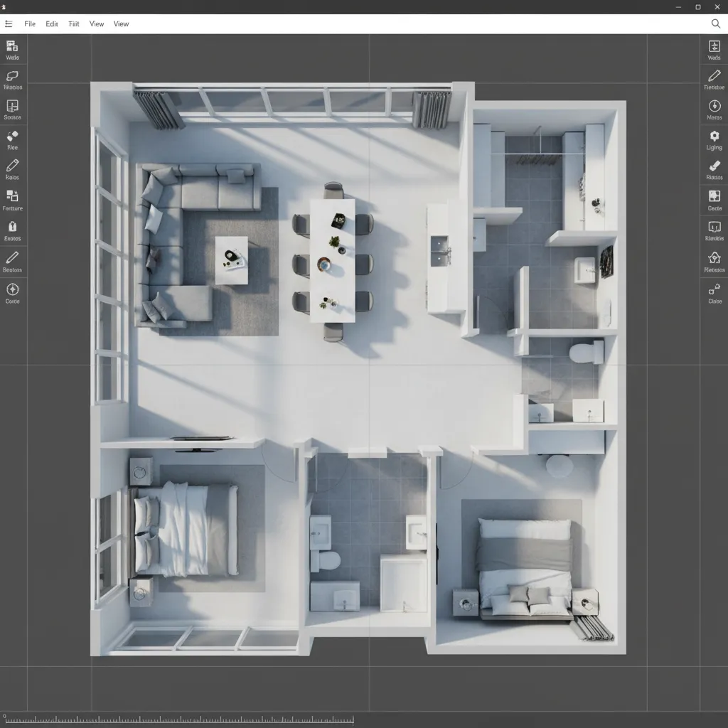The image size is (728, 728).
Task: Select the Beotoos pencil tool
Action: 13,262
